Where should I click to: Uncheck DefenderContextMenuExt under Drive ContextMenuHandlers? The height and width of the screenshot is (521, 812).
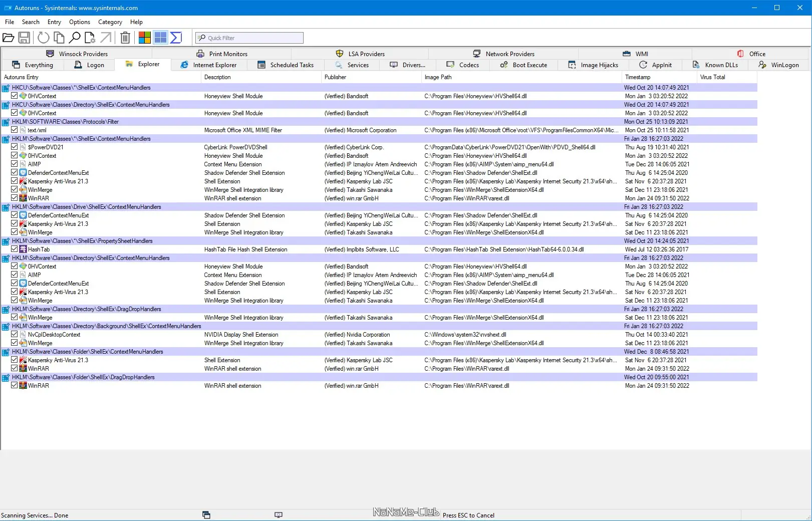[x=15, y=215]
